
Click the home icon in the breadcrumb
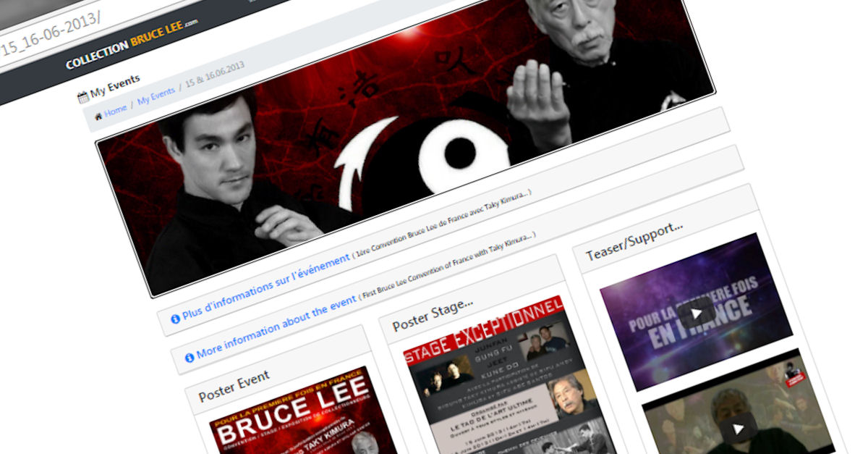point(97,116)
